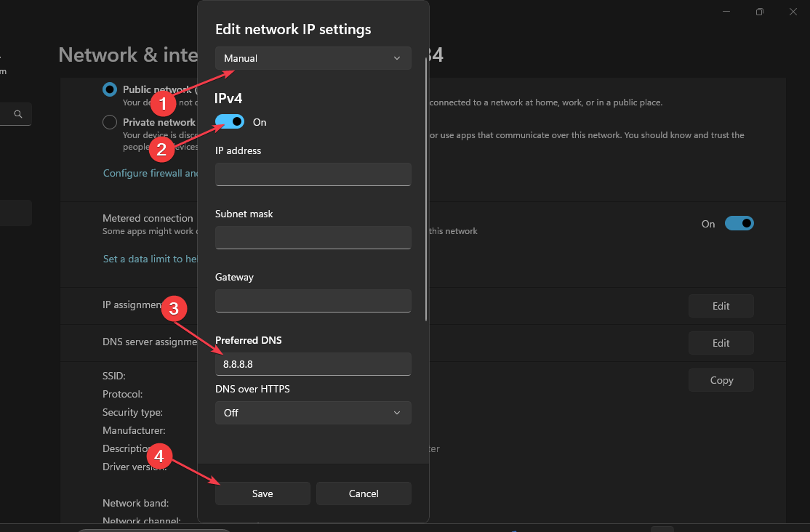Click the Preferred DNS field containing 8.8.8.8
This screenshot has width=810, height=532.
click(313, 364)
